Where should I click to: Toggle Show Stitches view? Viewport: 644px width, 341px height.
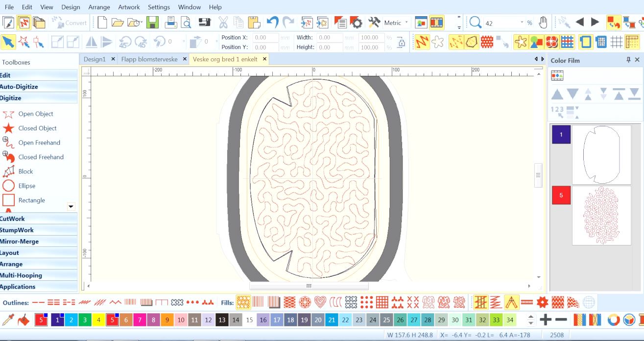point(422,42)
